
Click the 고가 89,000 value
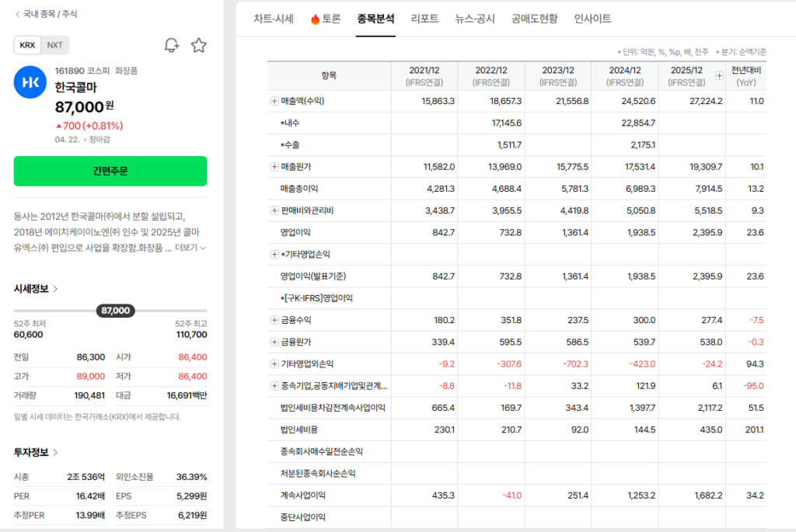90,377
